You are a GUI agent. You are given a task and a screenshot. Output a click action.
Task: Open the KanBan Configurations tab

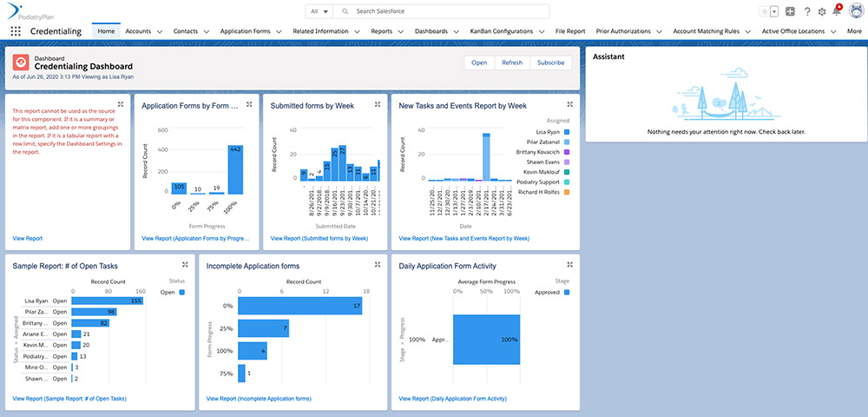502,31
